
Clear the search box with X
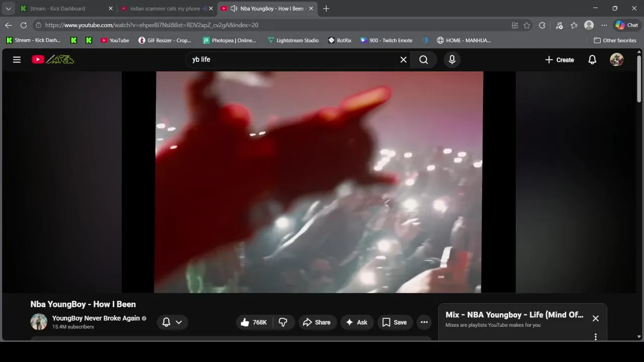tap(403, 59)
